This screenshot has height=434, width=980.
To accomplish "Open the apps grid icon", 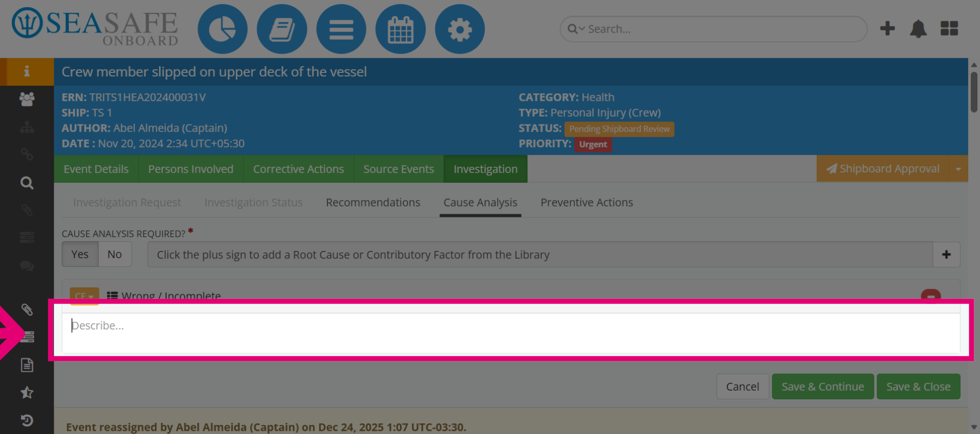I will tap(949, 29).
